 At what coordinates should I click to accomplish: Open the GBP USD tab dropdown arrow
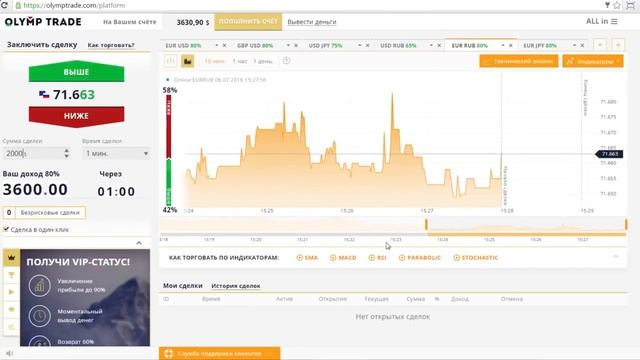point(288,45)
